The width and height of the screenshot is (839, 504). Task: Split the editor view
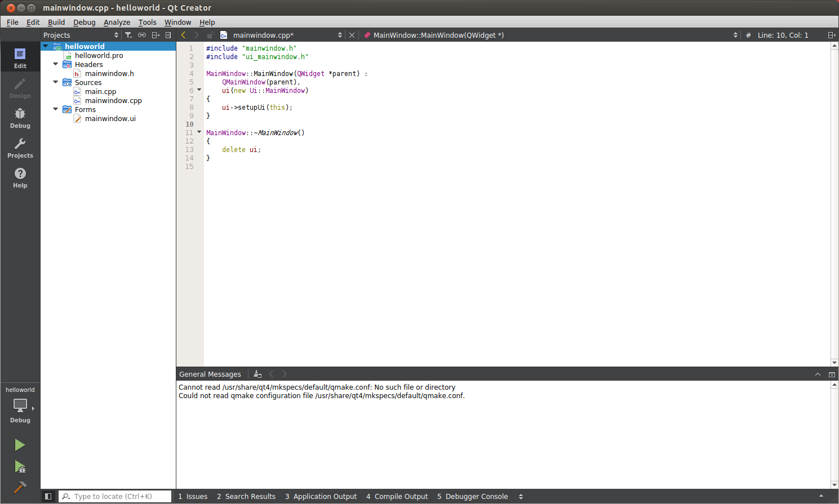[x=832, y=35]
